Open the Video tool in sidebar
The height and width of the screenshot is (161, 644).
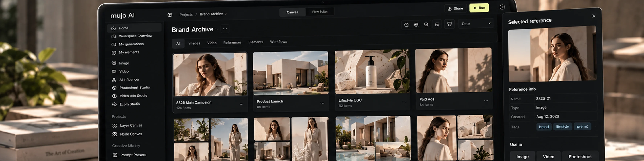click(x=120, y=71)
